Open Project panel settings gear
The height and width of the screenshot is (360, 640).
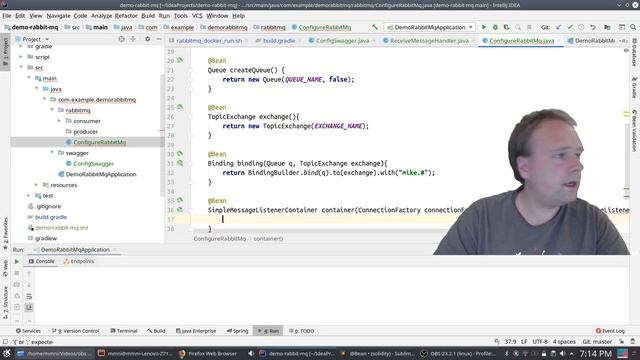click(147, 39)
